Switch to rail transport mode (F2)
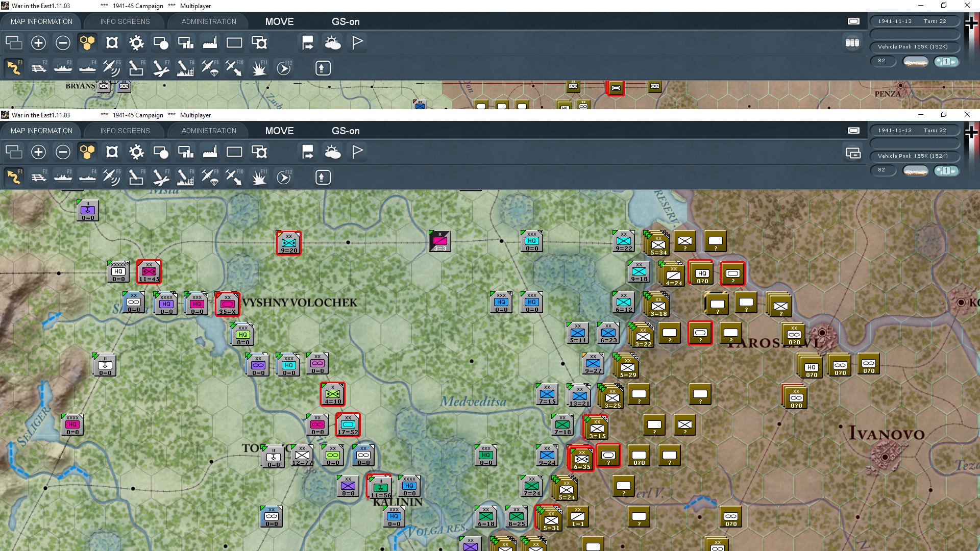The image size is (980, 551). (39, 177)
